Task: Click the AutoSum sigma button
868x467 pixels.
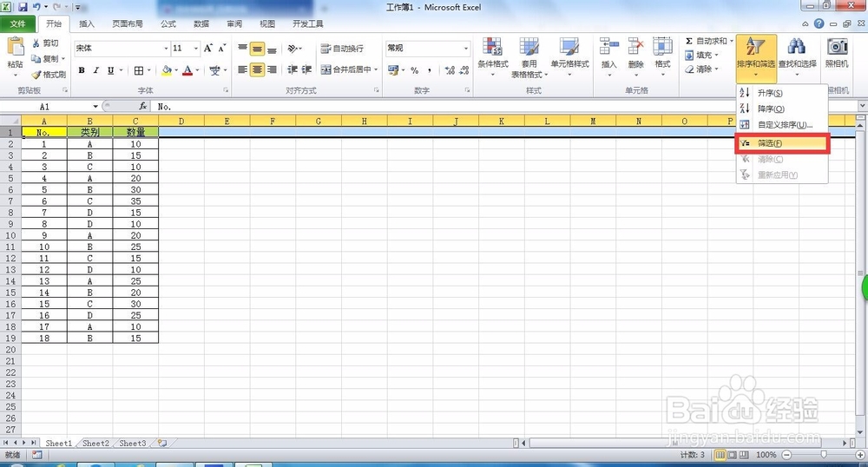Action: coord(706,41)
